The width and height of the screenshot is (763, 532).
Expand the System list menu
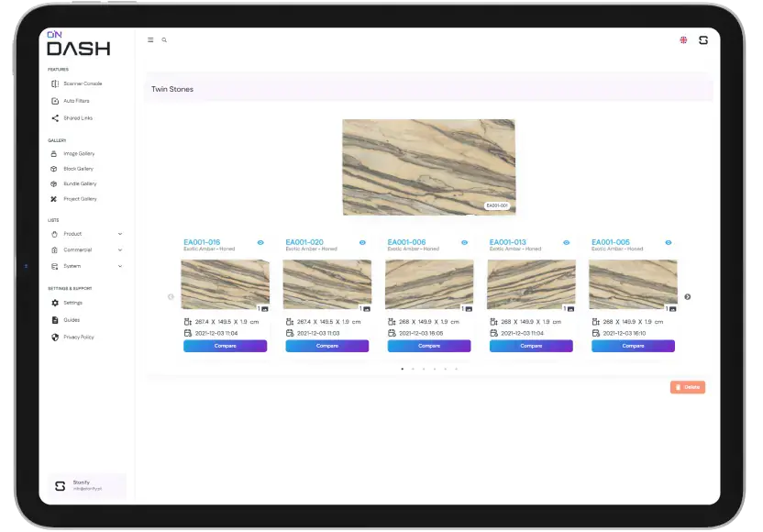[x=86, y=266]
